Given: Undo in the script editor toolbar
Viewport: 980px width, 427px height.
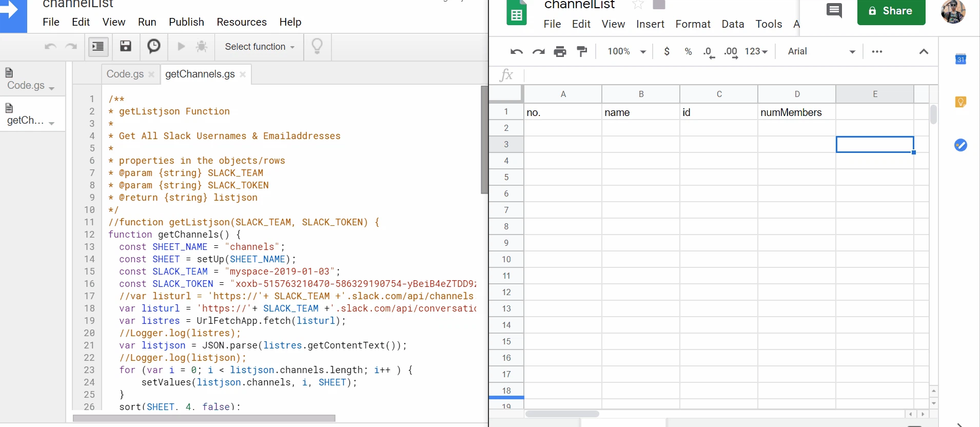Looking at the screenshot, I should tap(50, 47).
